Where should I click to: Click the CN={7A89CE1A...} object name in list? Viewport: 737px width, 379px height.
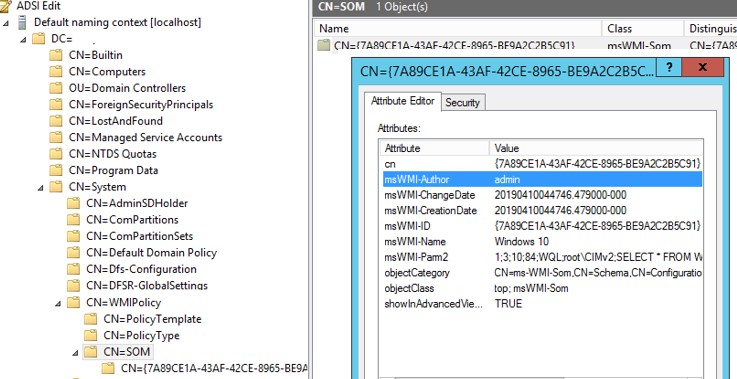tap(455, 46)
